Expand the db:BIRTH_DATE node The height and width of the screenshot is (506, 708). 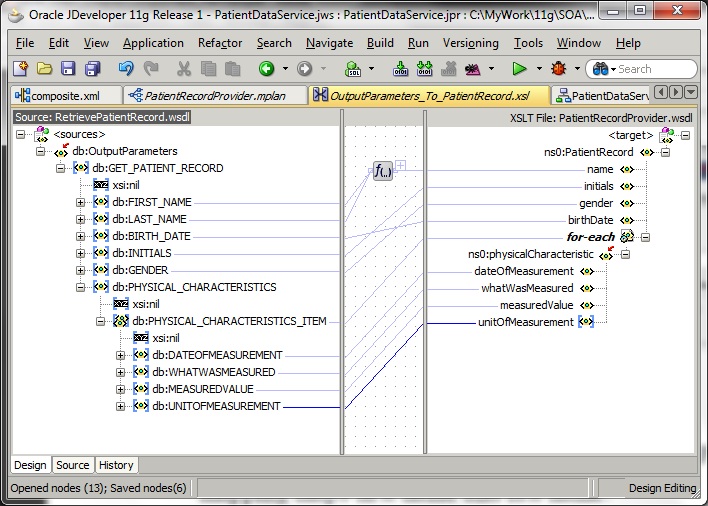coord(80,237)
